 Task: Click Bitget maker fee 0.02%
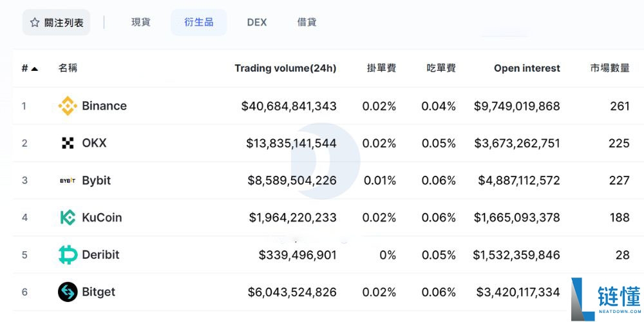[x=379, y=292]
